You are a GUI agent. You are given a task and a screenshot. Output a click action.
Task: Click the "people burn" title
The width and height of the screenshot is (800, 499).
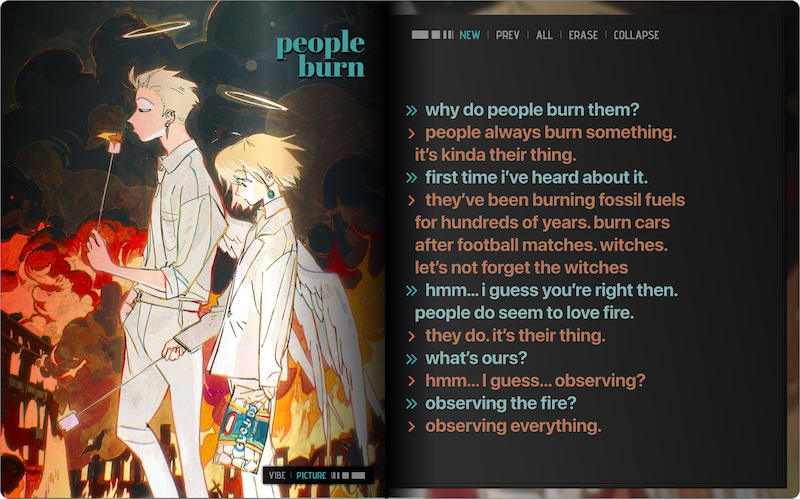click(320, 54)
